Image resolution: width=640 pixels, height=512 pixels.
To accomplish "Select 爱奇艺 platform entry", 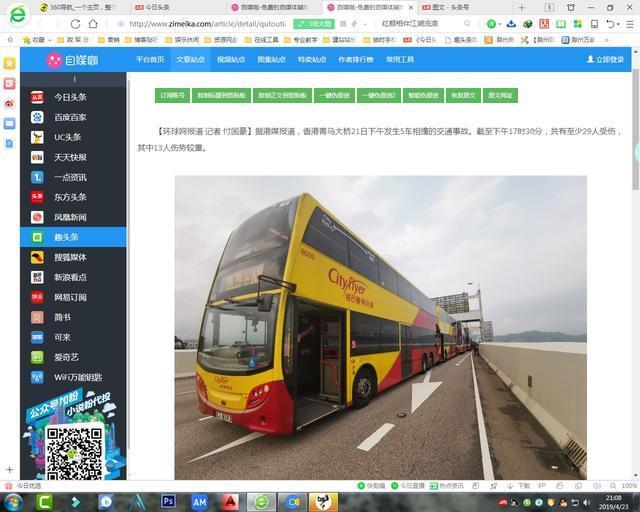I will point(67,357).
